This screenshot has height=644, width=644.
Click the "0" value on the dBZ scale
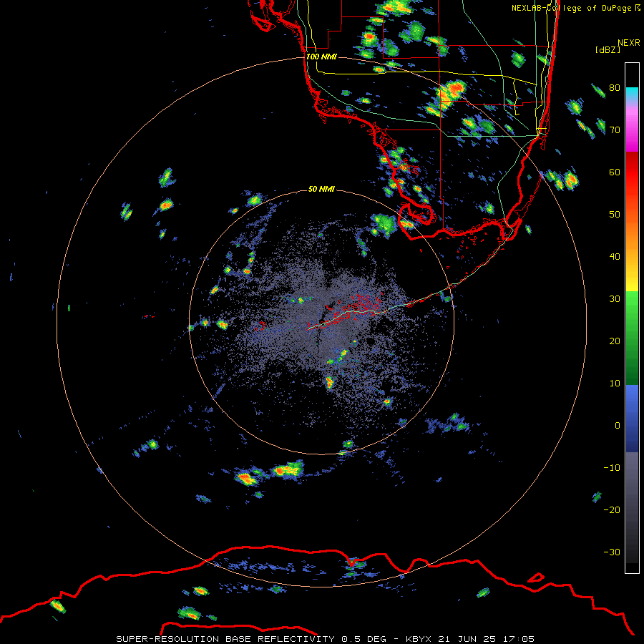pos(618,426)
